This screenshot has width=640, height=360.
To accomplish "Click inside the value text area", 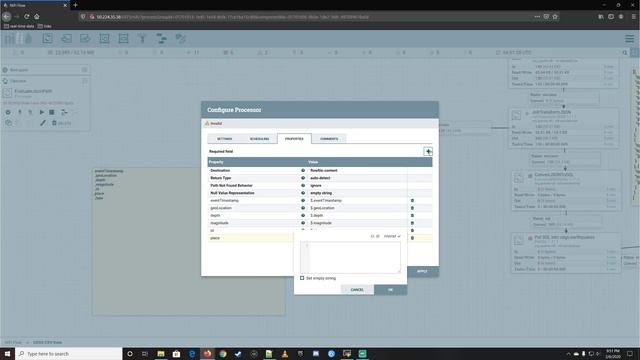I will (350, 257).
